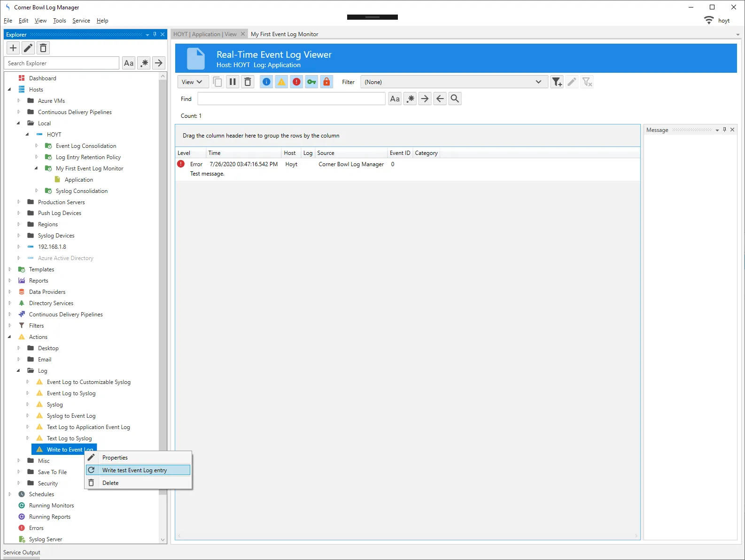
Task: Toggle the red Error level filter
Action: point(296,82)
